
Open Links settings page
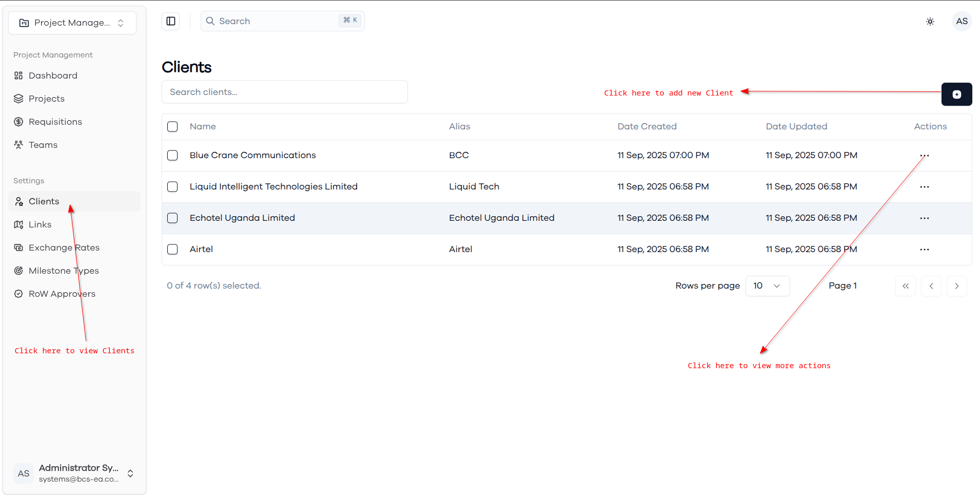pyautogui.click(x=74, y=224)
